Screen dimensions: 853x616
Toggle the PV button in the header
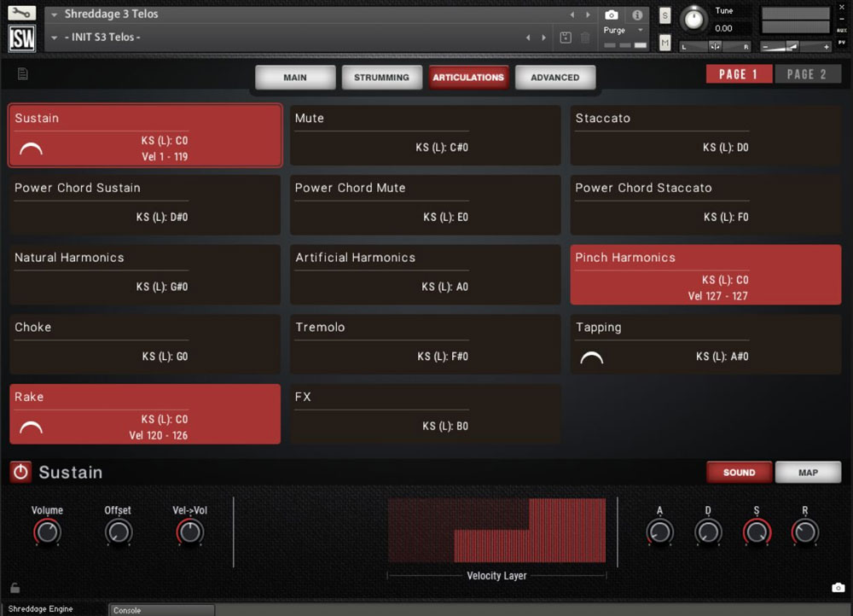(x=842, y=42)
